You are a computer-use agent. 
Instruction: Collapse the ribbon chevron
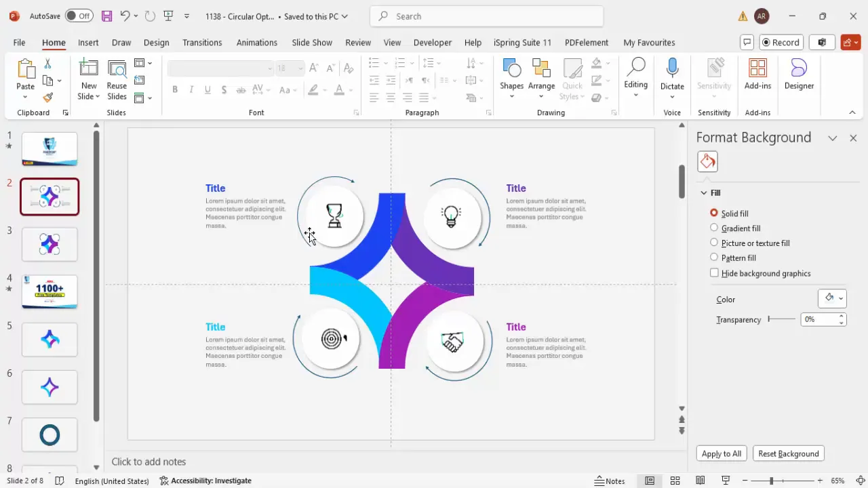852,113
